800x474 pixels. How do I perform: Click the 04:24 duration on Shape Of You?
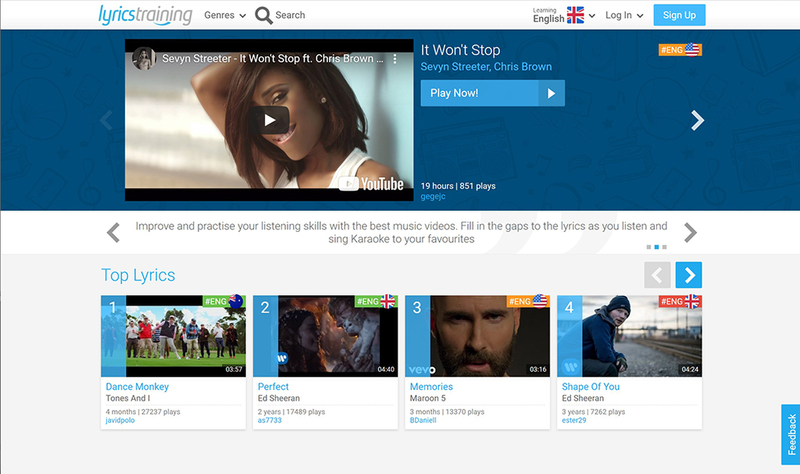(690, 369)
